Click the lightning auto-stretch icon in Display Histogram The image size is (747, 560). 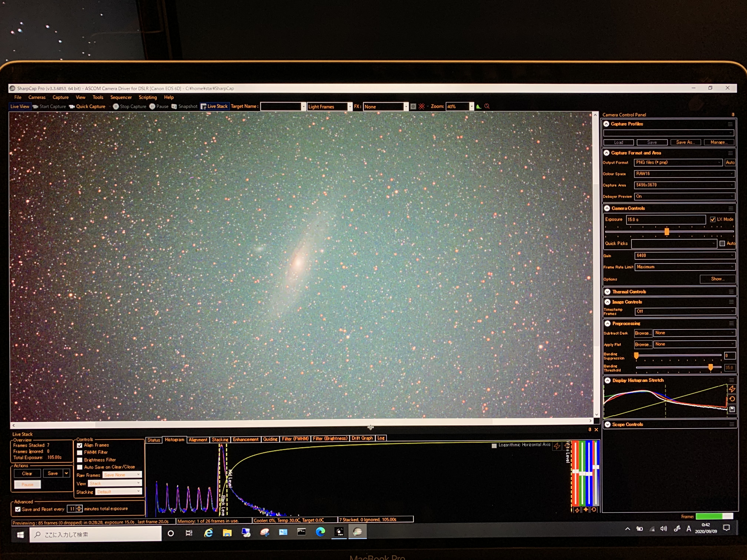pyautogui.click(x=732, y=389)
